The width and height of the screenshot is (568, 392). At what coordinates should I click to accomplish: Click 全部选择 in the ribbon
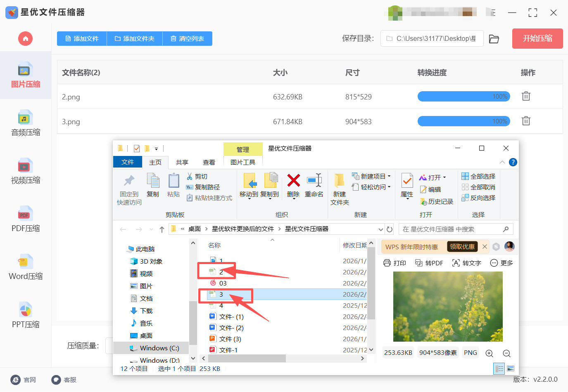click(478, 177)
